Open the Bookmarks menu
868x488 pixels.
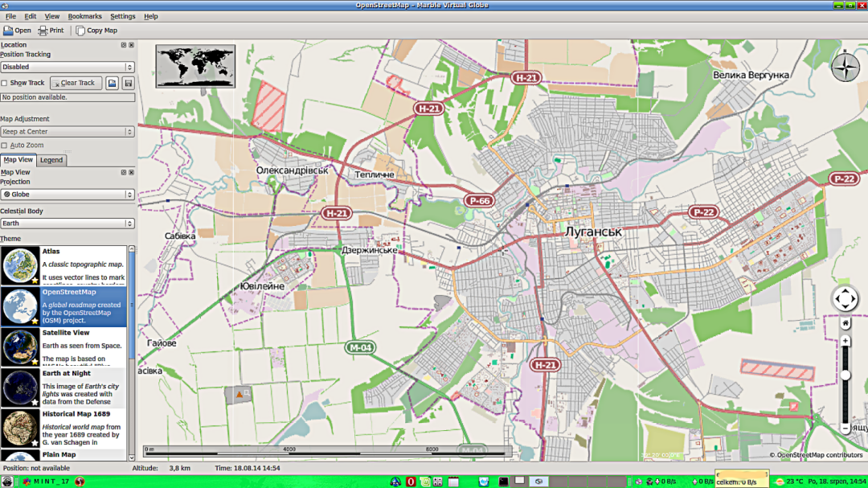84,16
